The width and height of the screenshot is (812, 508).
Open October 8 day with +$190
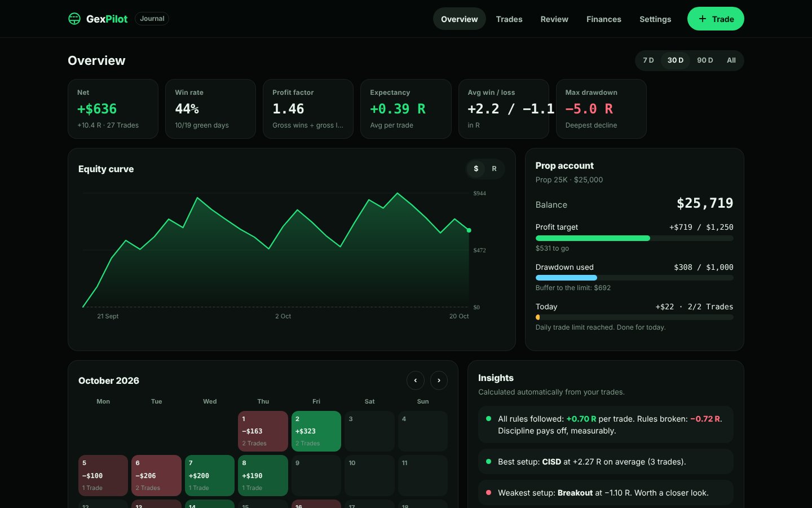point(263,475)
